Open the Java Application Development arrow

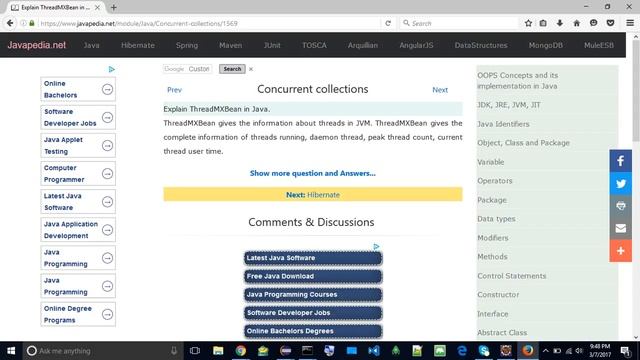pos(107,230)
